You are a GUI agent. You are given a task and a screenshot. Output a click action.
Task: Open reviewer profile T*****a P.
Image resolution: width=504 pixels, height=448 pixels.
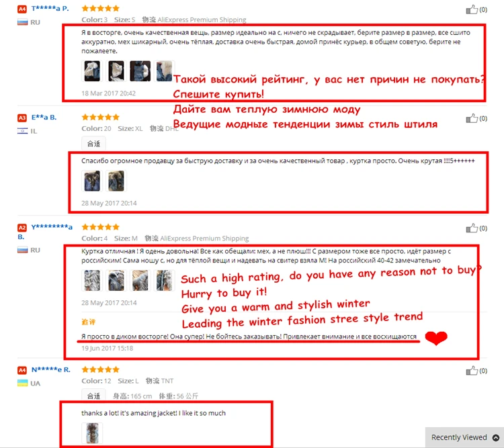click(50, 9)
